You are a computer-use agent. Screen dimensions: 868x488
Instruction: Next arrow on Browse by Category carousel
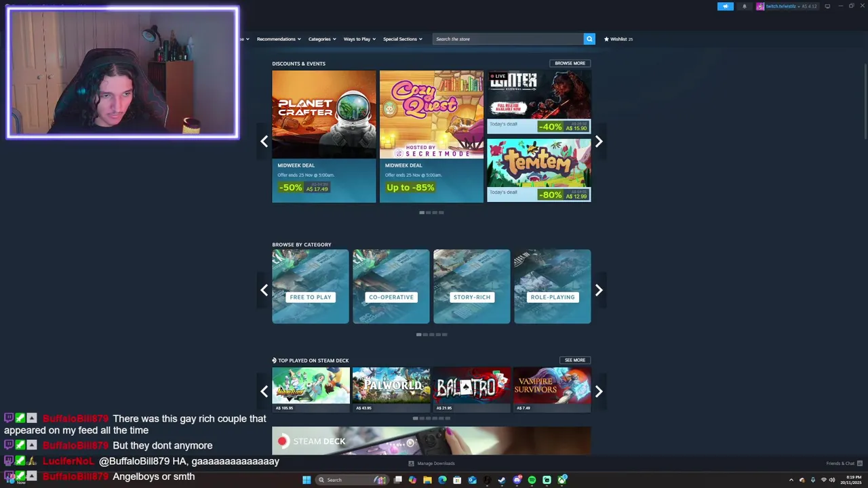(599, 290)
